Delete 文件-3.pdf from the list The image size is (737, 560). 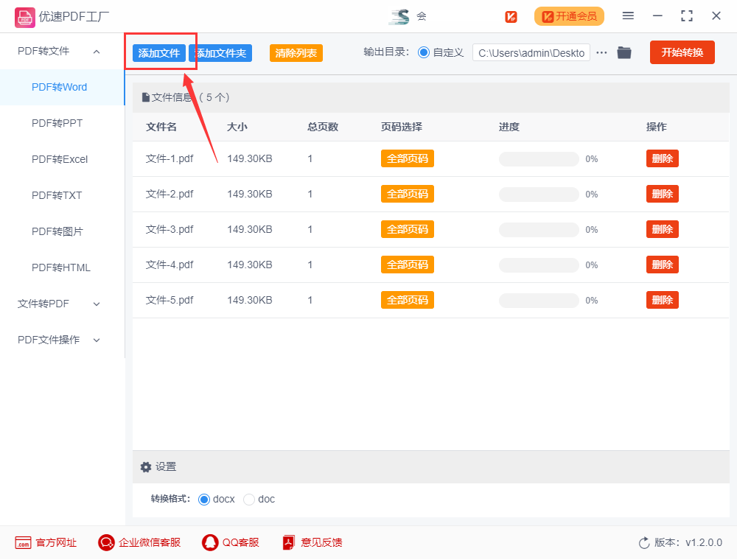(663, 229)
